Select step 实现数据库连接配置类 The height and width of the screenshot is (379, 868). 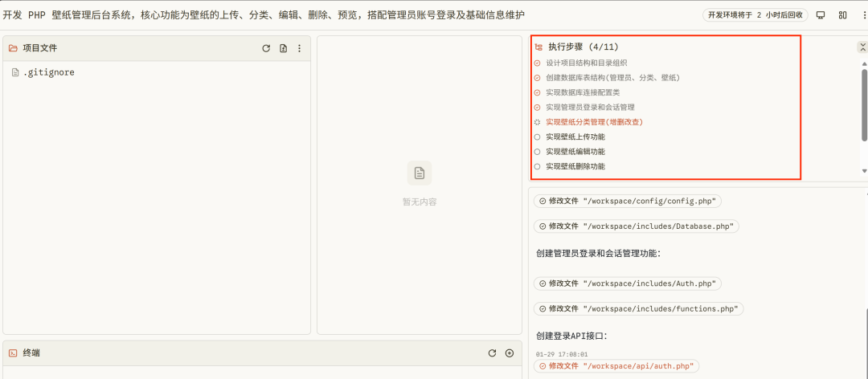583,92
